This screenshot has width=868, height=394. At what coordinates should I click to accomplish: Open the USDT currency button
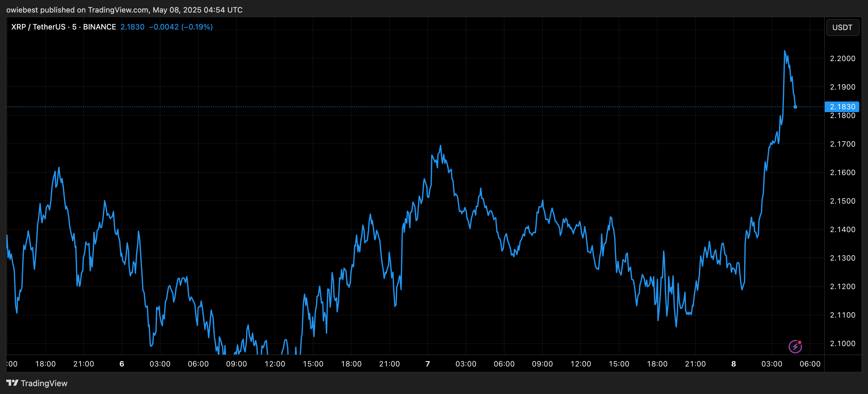click(x=842, y=27)
